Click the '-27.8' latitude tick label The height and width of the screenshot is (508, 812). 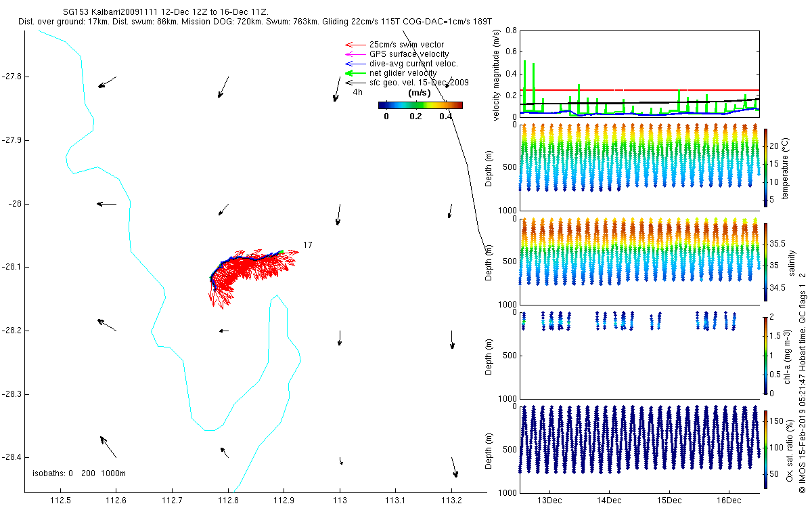point(12,77)
